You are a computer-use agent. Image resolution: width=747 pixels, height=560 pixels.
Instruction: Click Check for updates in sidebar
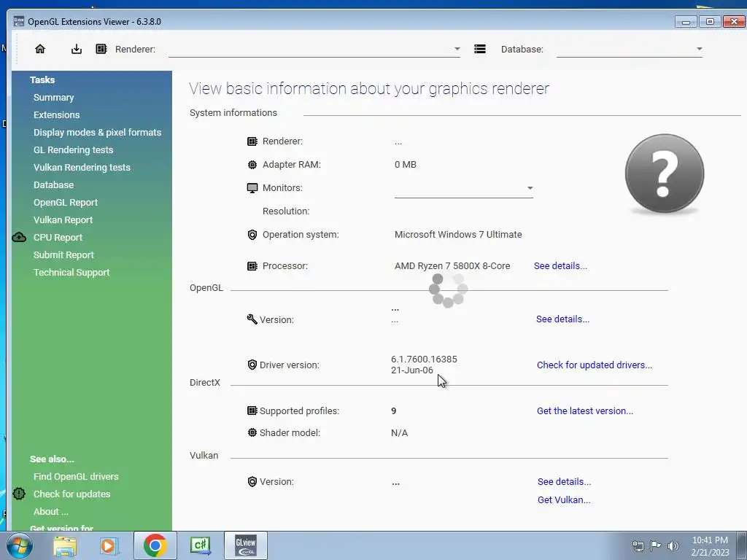pyautogui.click(x=72, y=494)
